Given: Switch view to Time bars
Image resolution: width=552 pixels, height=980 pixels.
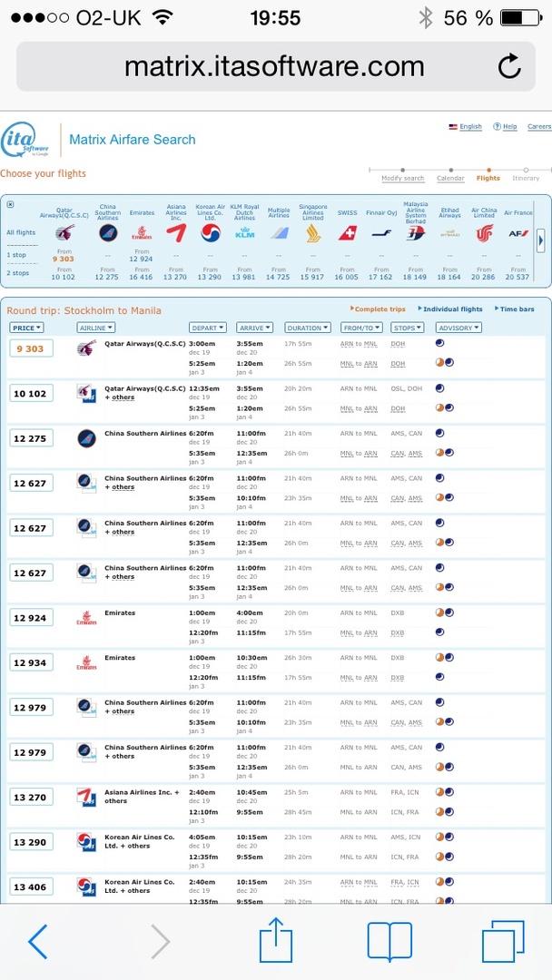Looking at the screenshot, I should (517, 309).
